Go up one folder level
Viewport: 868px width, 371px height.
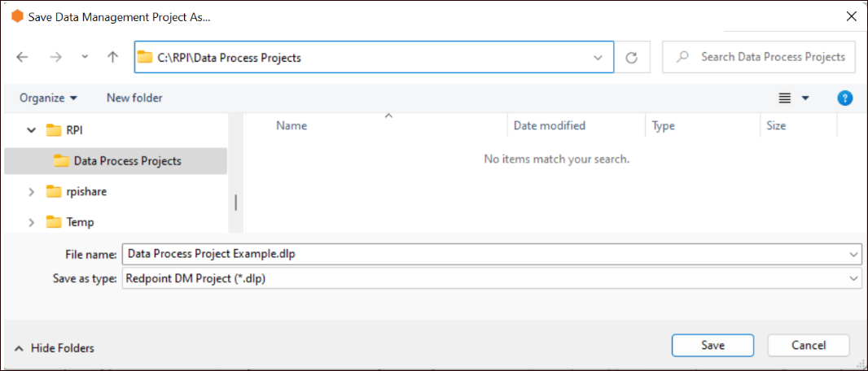pyautogui.click(x=113, y=58)
